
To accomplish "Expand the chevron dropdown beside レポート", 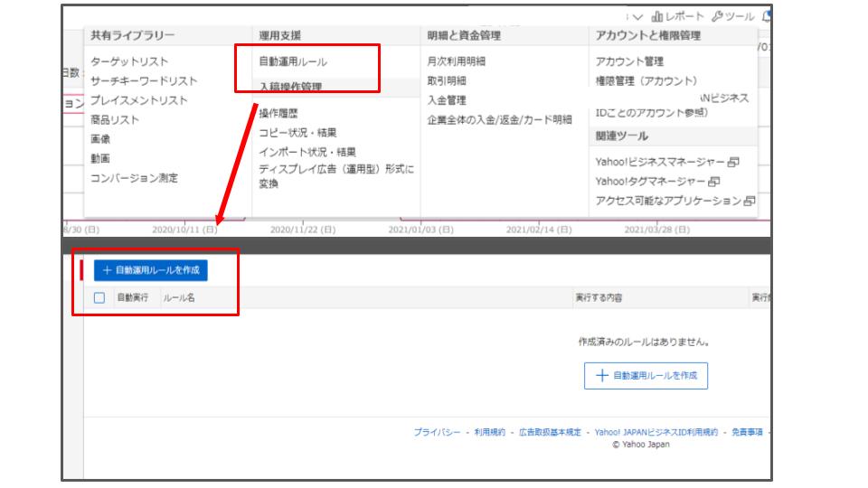I will click(x=637, y=17).
